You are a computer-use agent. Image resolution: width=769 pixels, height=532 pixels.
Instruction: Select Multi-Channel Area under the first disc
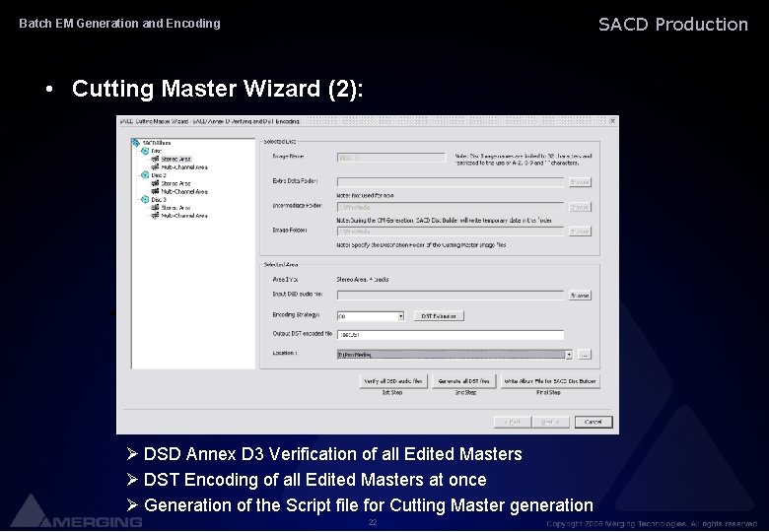point(184,167)
